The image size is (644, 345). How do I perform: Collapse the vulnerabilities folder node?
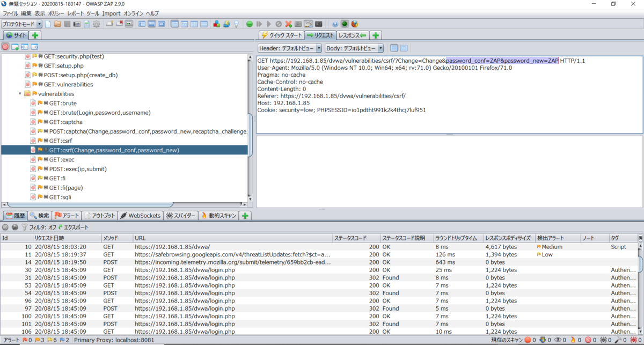(20, 93)
